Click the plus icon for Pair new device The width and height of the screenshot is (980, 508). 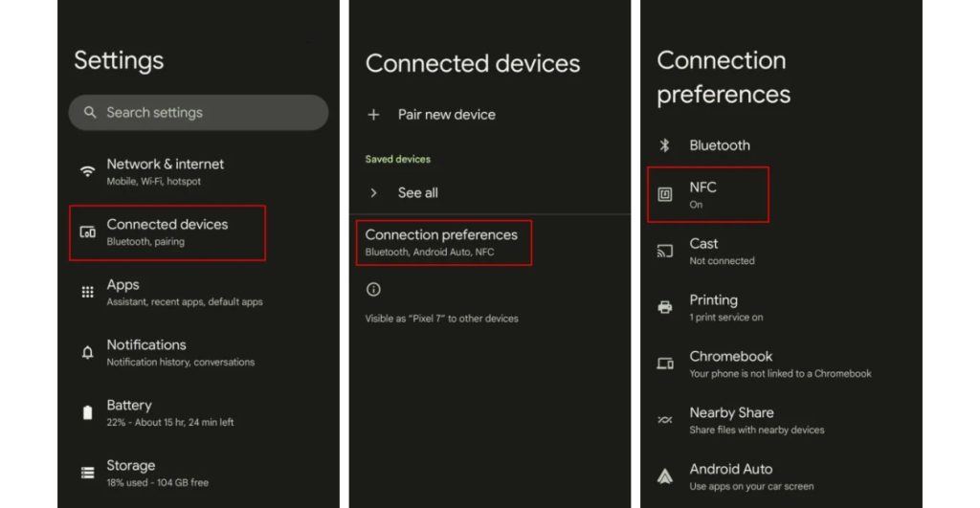point(373,115)
